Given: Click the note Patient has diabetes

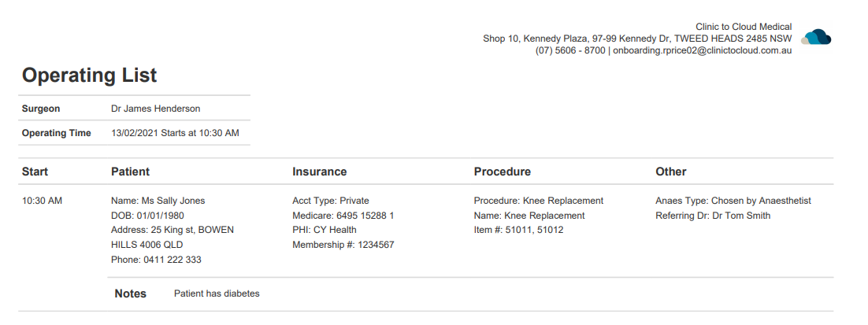Looking at the screenshot, I should click(x=217, y=294).
